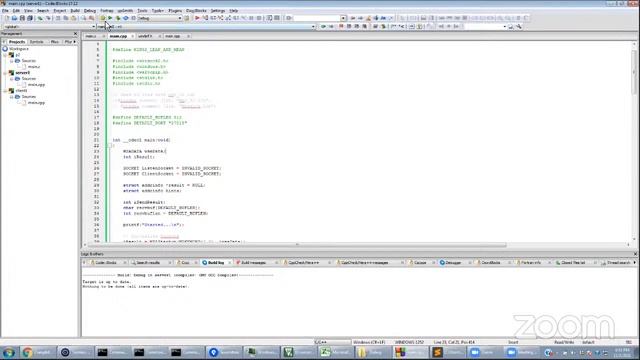
Task: Open Sublime Text from the taskbar
Action: click(448, 352)
